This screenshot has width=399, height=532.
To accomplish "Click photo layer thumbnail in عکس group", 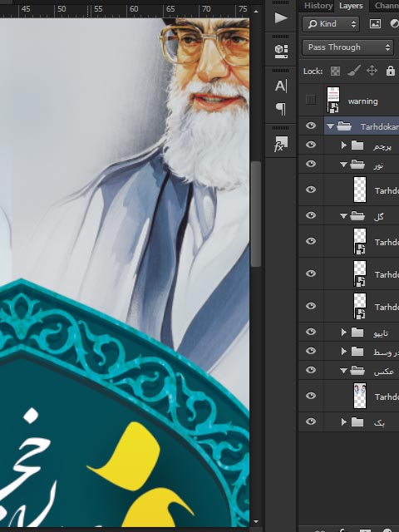I will (x=360, y=396).
